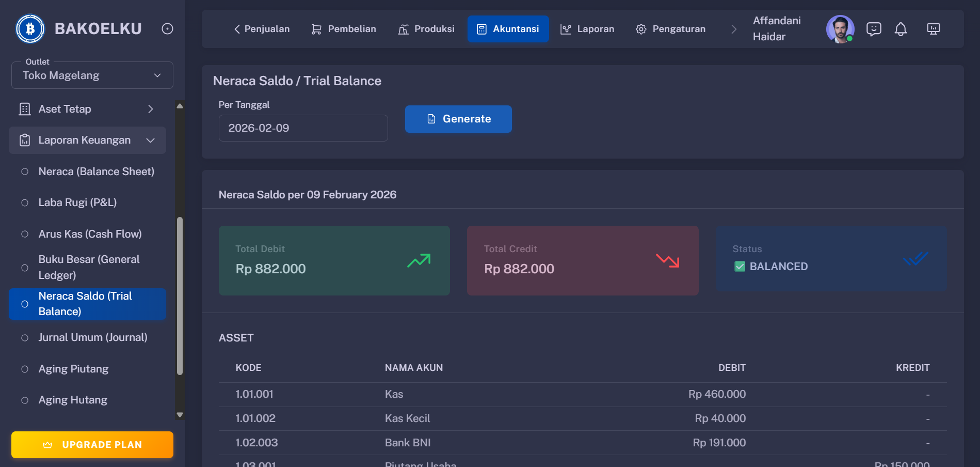Select Jurnal Umum (Journal) in sidebar
This screenshot has height=467, width=980.
point(93,337)
